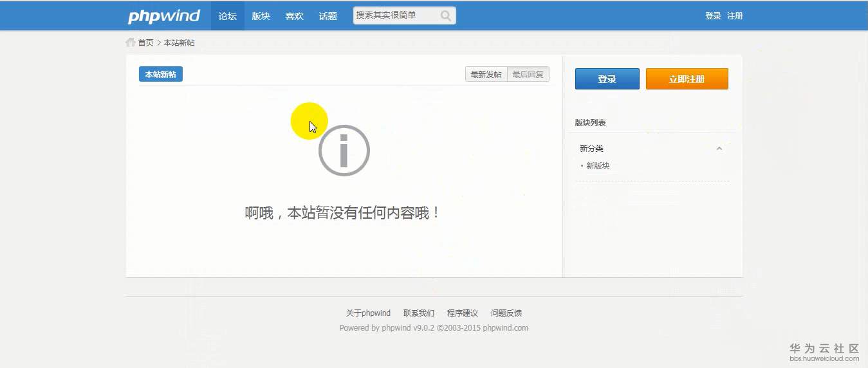Click 登录 link in top bar
The width and height of the screenshot is (868, 368).
(713, 16)
